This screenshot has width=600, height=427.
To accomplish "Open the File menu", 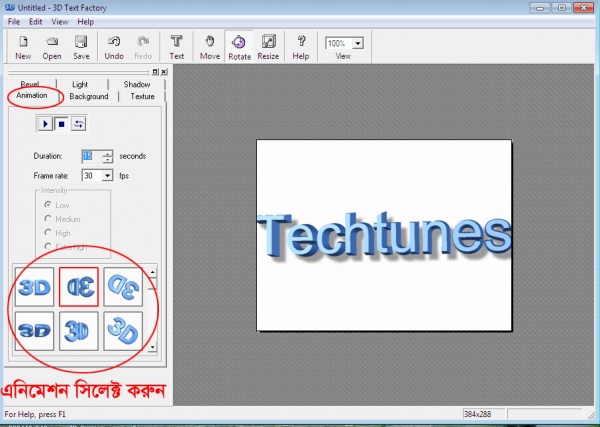I will click(x=14, y=22).
